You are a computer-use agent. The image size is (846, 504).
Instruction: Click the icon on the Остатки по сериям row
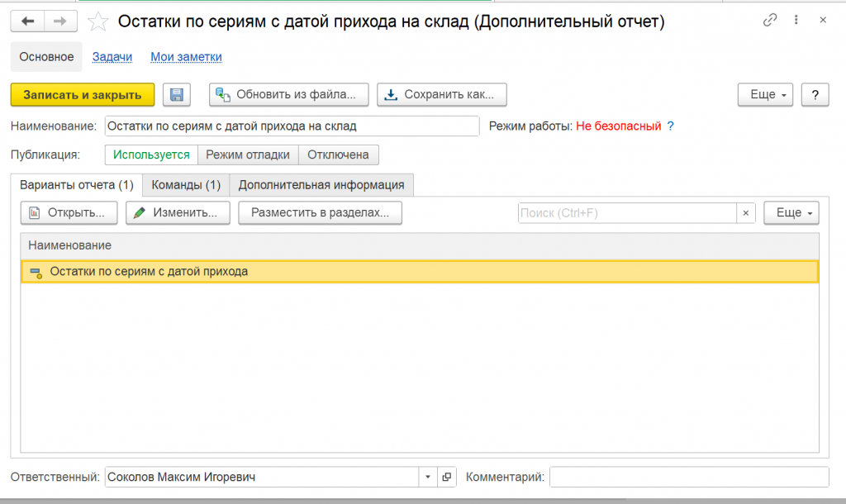(x=36, y=272)
